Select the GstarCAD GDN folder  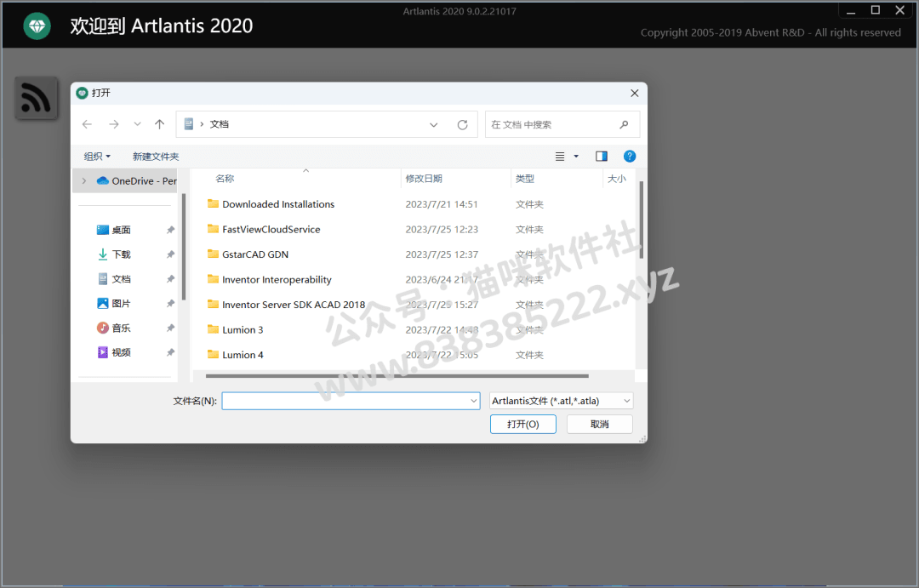pos(255,254)
